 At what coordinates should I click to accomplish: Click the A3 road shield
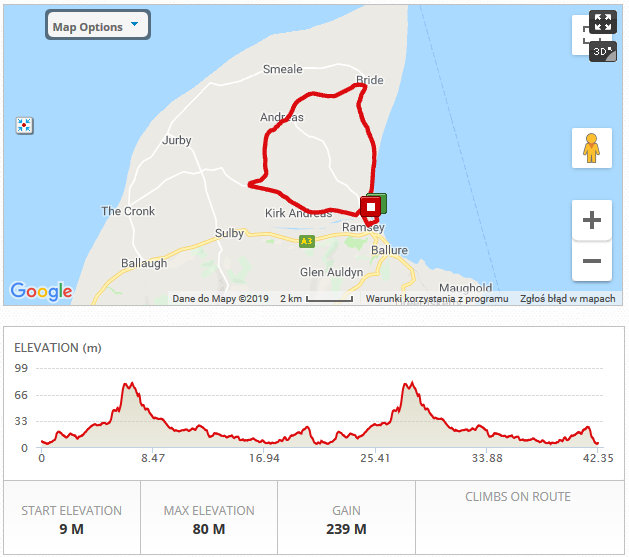click(306, 240)
